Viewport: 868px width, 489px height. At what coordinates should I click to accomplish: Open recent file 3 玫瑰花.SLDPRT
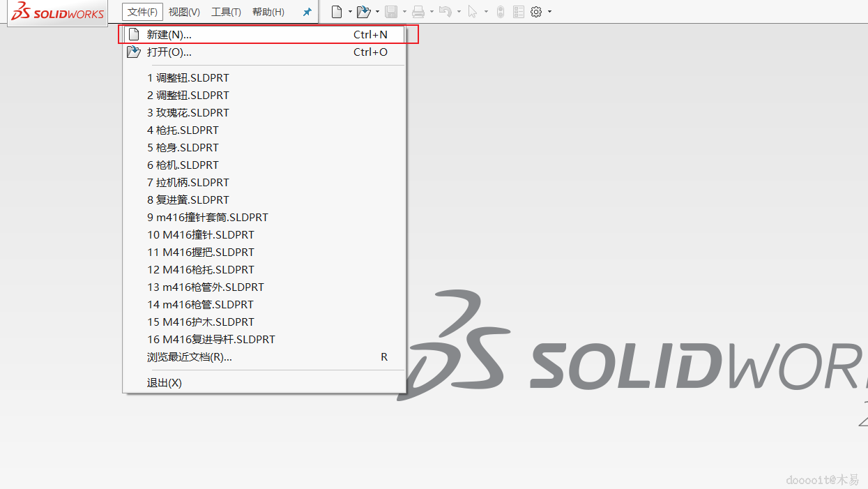264,113
